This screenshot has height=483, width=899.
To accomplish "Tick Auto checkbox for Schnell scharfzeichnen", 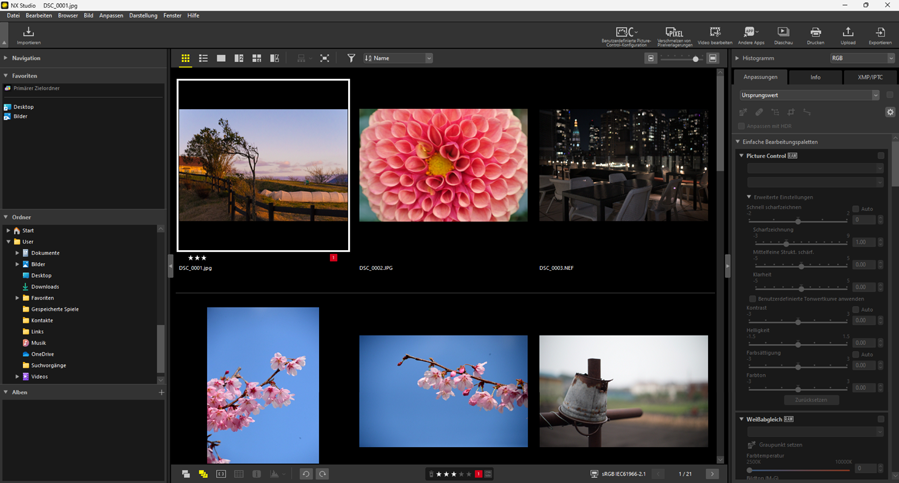I will tap(856, 209).
